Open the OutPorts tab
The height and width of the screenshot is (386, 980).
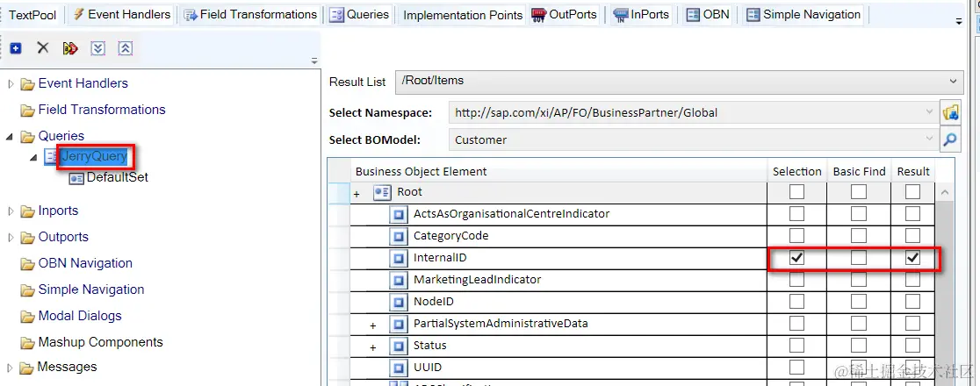tap(565, 14)
